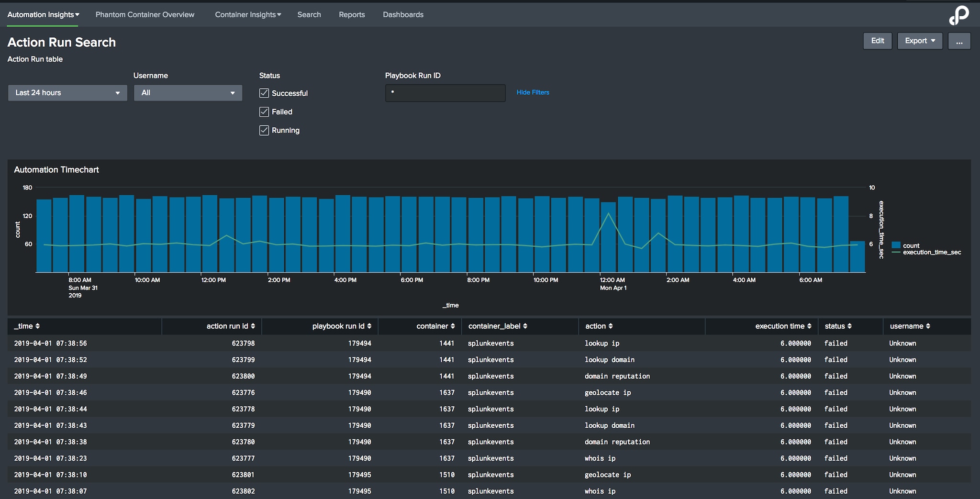The image size is (980, 499).
Task: Expand the Automation Insights menu
Action: (43, 14)
